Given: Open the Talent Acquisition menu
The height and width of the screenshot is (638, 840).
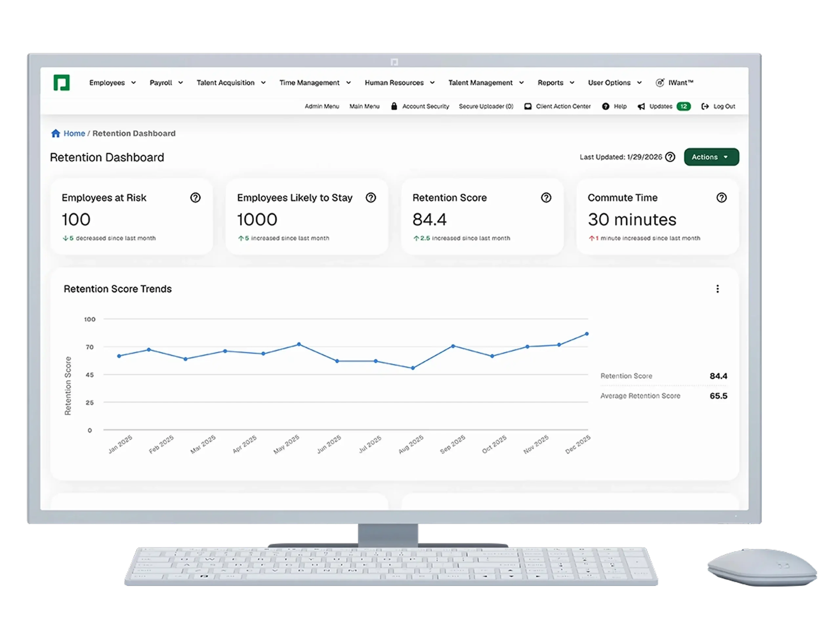Looking at the screenshot, I should point(231,83).
